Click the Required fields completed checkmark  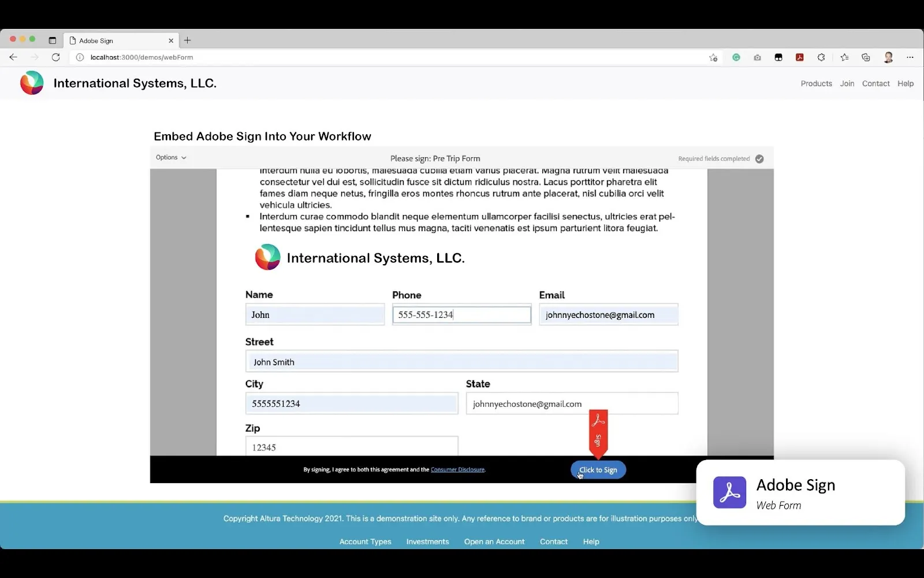point(759,159)
